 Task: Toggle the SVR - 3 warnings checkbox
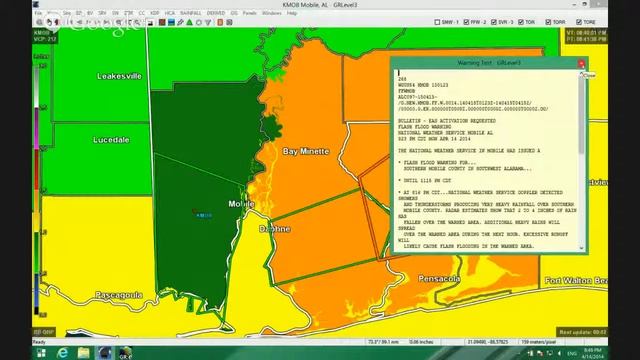[x=493, y=22]
